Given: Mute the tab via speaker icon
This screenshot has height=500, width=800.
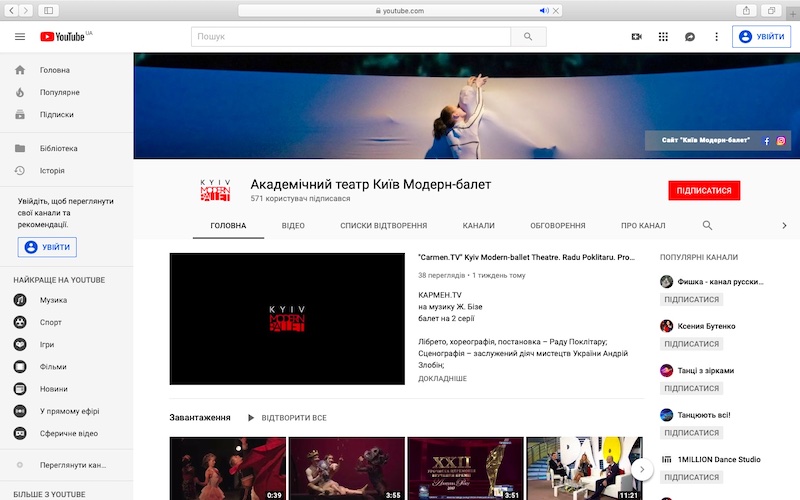Looking at the screenshot, I should pos(544,10).
